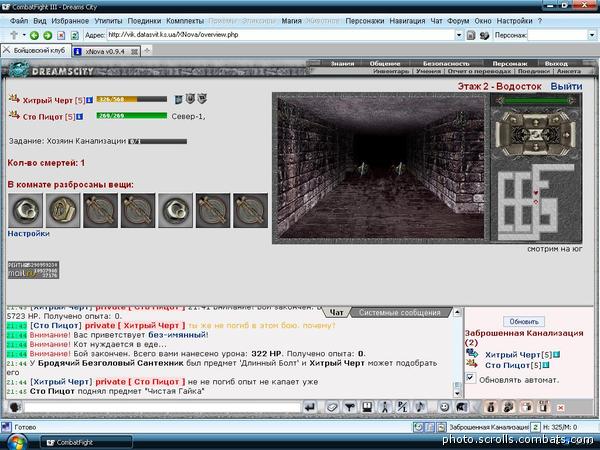Focus the chat message input field
The image size is (600, 450).
(x=162, y=407)
